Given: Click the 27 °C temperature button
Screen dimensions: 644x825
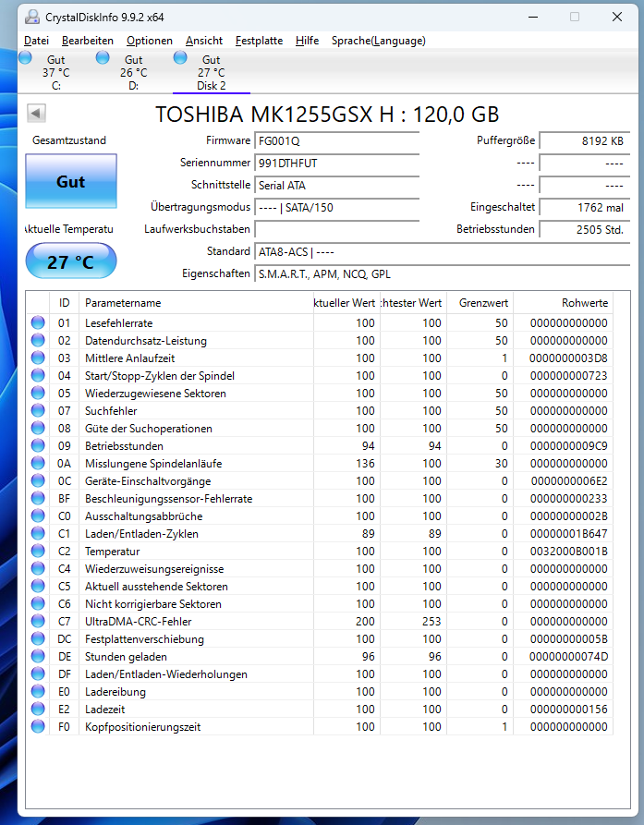Looking at the screenshot, I should tap(71, 261).
